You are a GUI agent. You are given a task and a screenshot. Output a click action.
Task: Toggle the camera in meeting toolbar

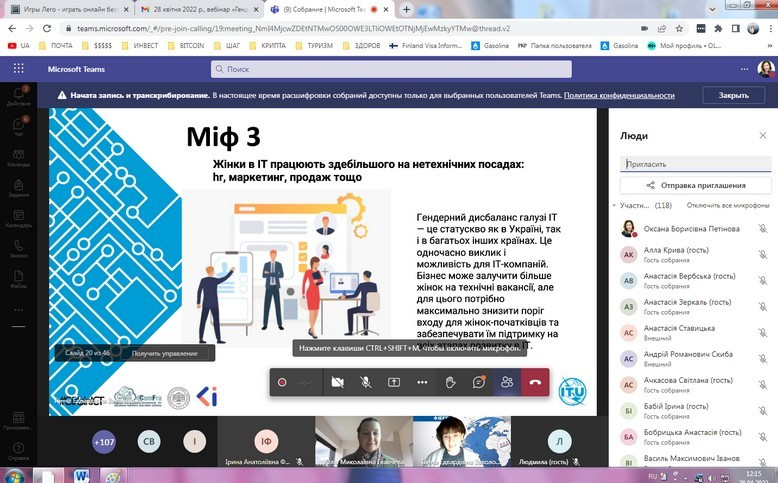click(x=337, y=382)
